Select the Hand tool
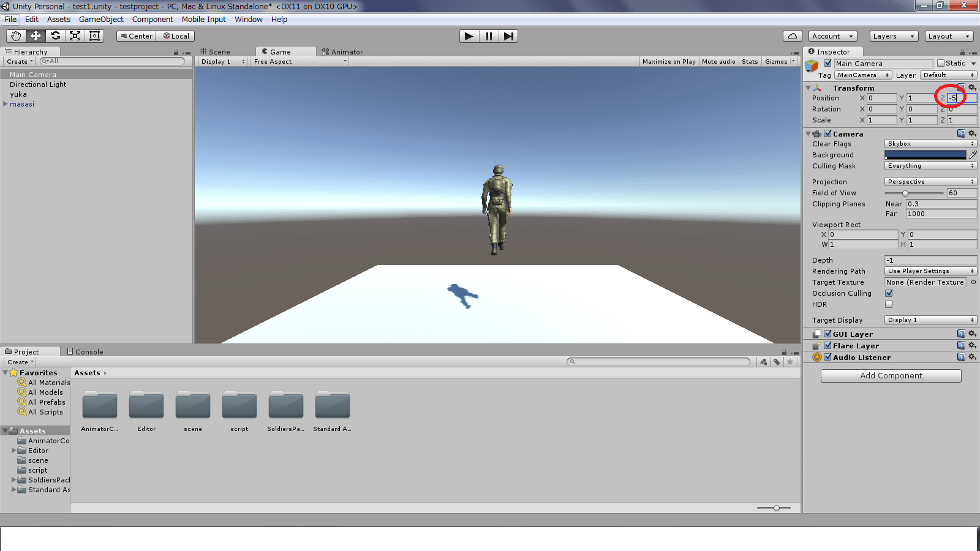This screenshot has width=980, height=551. (16, 36)
